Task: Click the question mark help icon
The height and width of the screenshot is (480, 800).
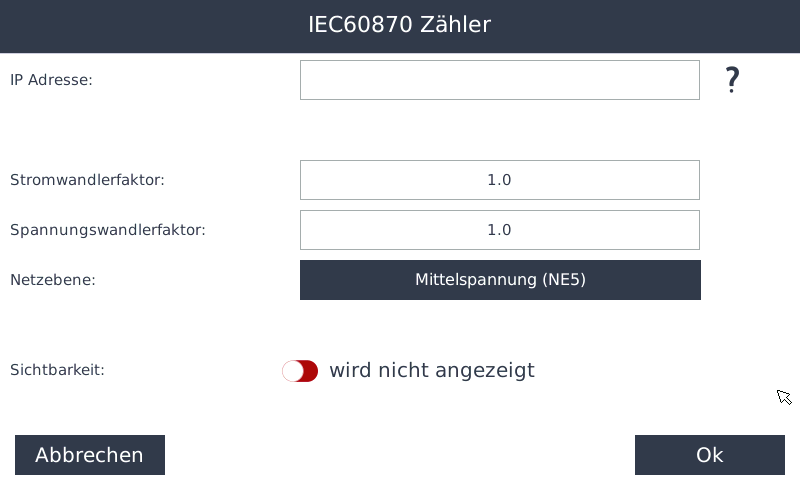Action: click(732, 80)
